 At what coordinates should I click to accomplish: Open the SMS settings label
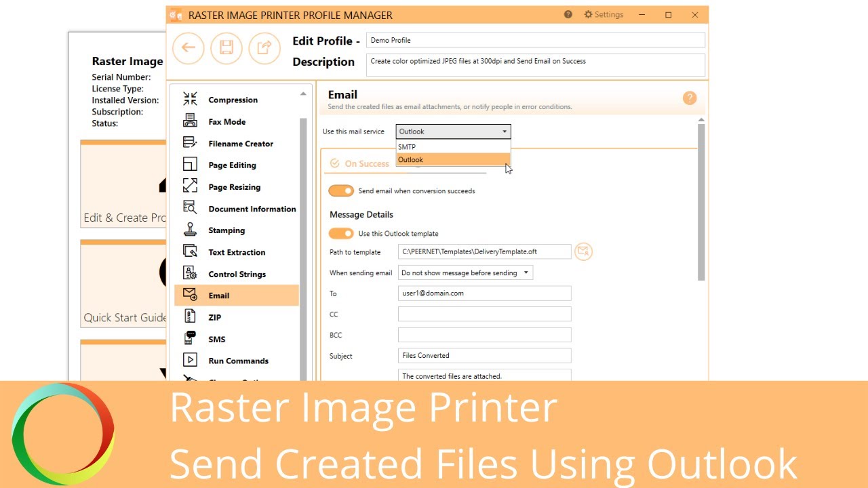tap(216, 339)
